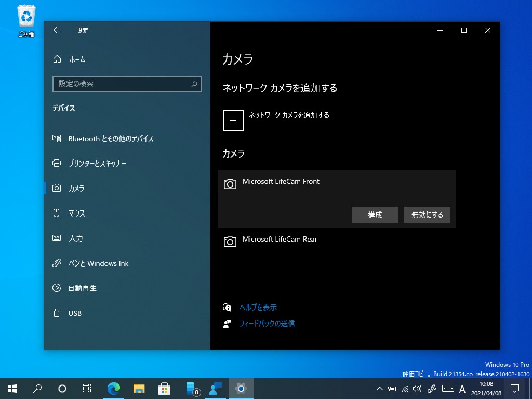The image size is (532, 399).
Task: Open Action Center from the taskbar corner
Action: point(514,388)
